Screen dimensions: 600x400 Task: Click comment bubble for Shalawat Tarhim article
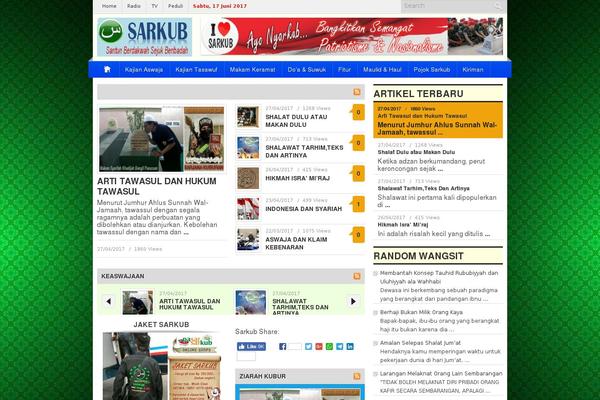tap(357, 143)
